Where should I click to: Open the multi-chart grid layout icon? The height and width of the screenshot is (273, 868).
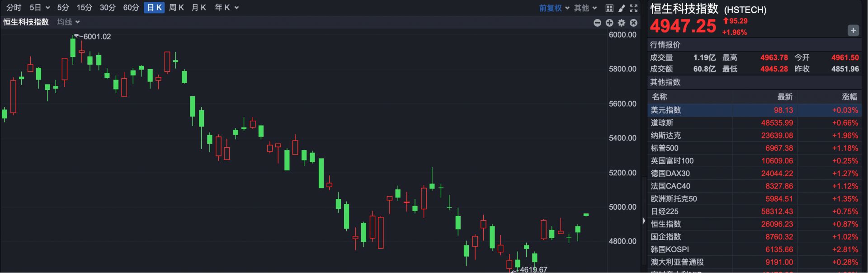pyautogui.click(x=609, y=8)
